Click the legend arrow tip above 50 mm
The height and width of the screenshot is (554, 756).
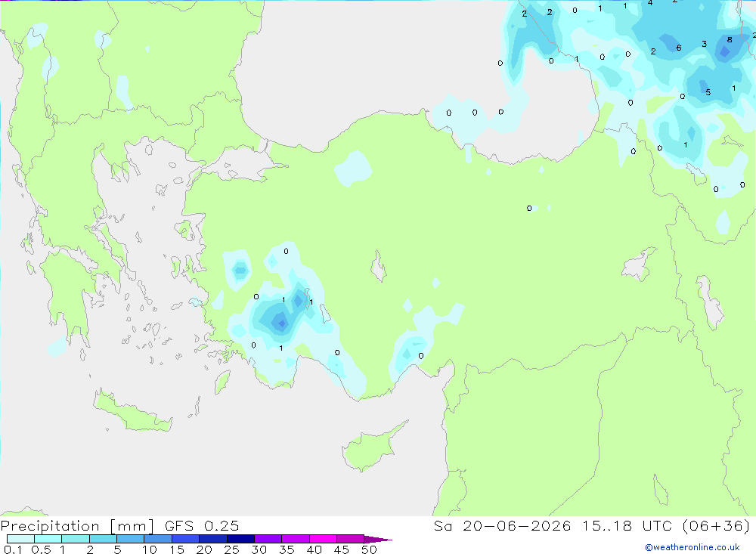[378, 540]
